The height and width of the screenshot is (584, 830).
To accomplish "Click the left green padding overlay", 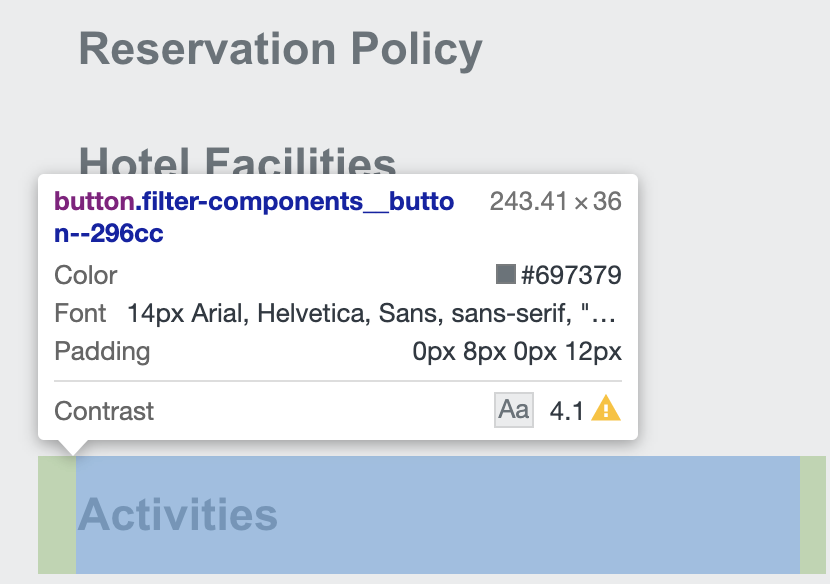I will 57,515.
